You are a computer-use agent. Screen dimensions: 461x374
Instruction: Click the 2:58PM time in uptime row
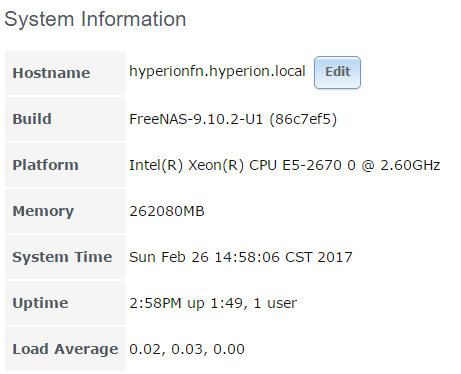(155, 303)
